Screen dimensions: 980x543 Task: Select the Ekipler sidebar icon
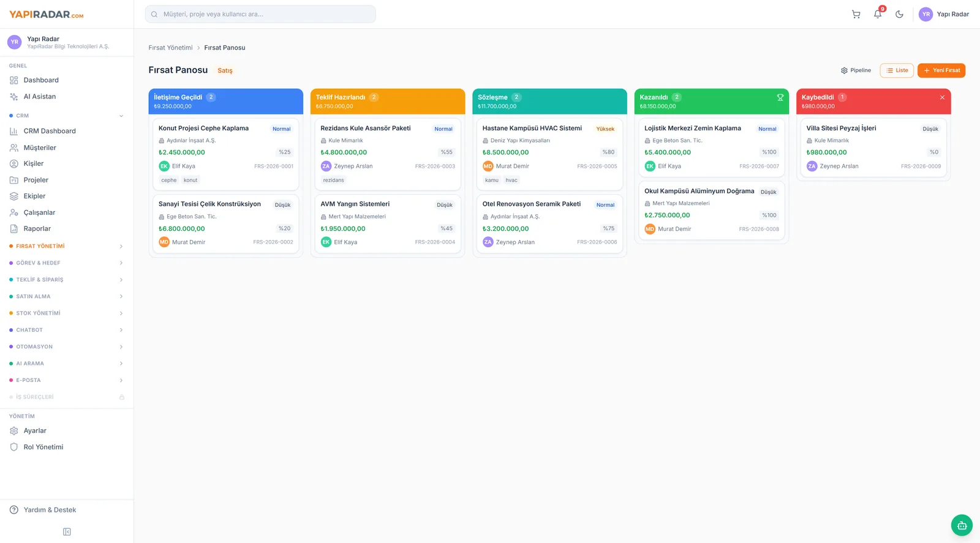14,197
